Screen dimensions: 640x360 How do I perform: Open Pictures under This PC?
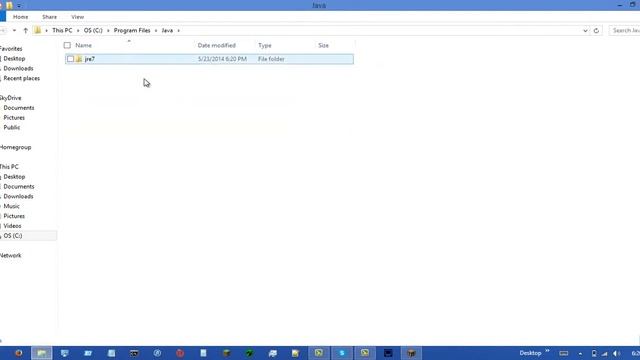click(14, 216)
